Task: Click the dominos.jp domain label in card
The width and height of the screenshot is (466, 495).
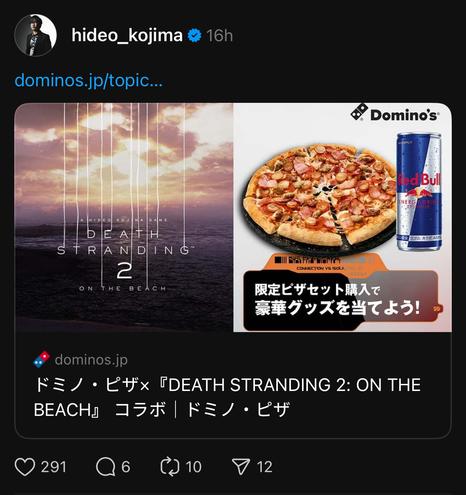Action: pos(91,360)
